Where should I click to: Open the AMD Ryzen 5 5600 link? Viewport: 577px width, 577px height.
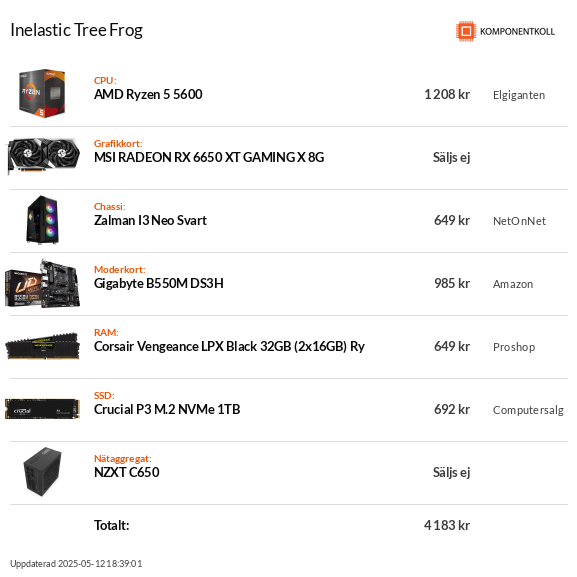148,95
